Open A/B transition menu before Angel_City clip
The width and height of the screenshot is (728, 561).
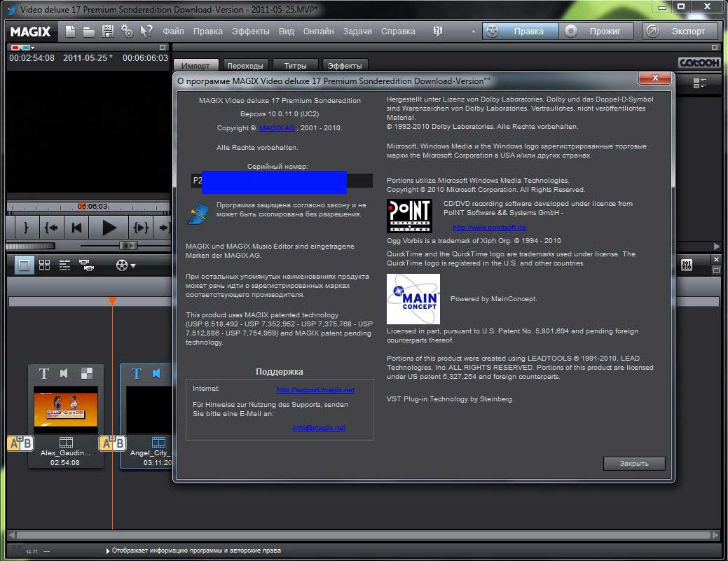point(112,443)
